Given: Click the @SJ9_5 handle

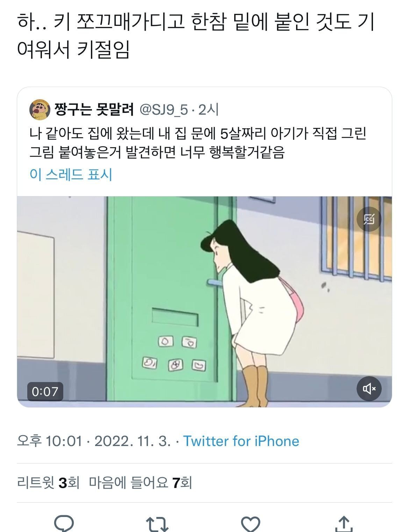Looking at the screenshot, I should pos(164,110).
